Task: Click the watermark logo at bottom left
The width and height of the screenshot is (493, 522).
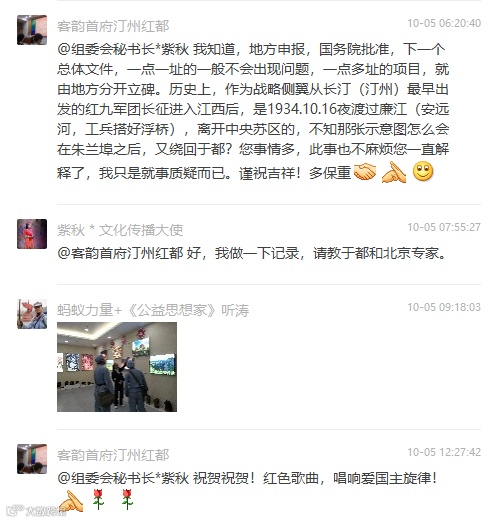Action: [x=36, y=510]
